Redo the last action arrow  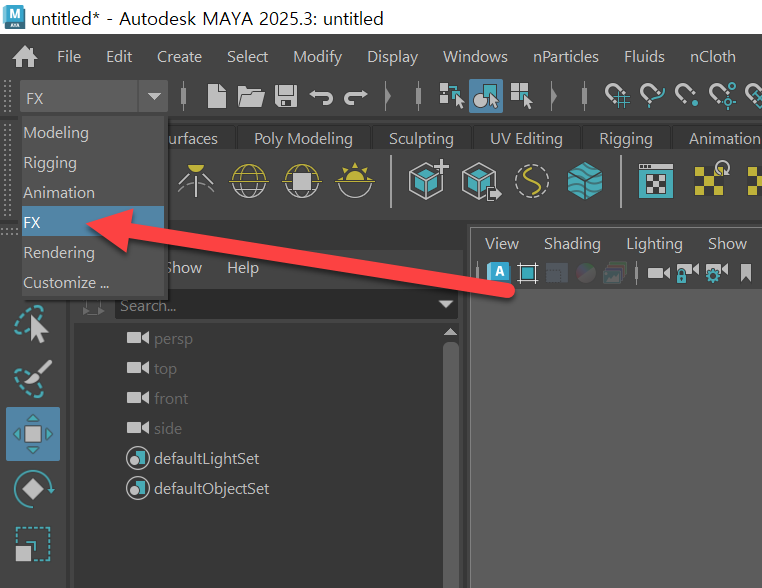coord(356,97)
